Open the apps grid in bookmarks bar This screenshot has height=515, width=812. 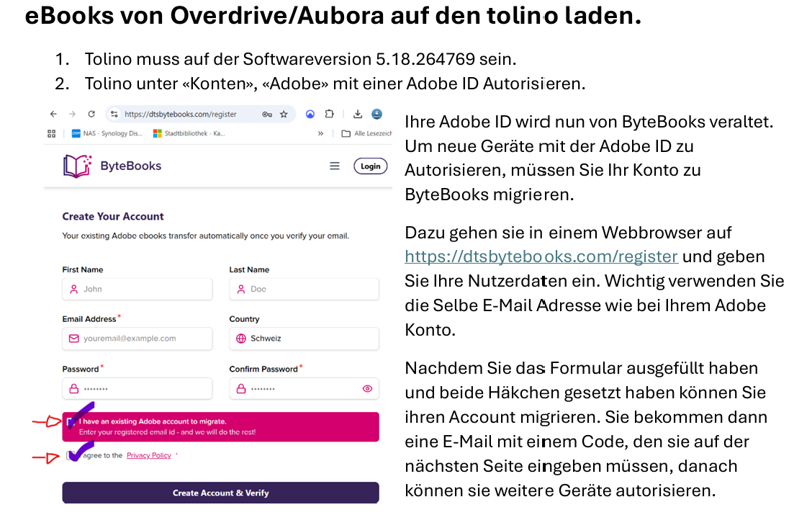pos(51,134)
